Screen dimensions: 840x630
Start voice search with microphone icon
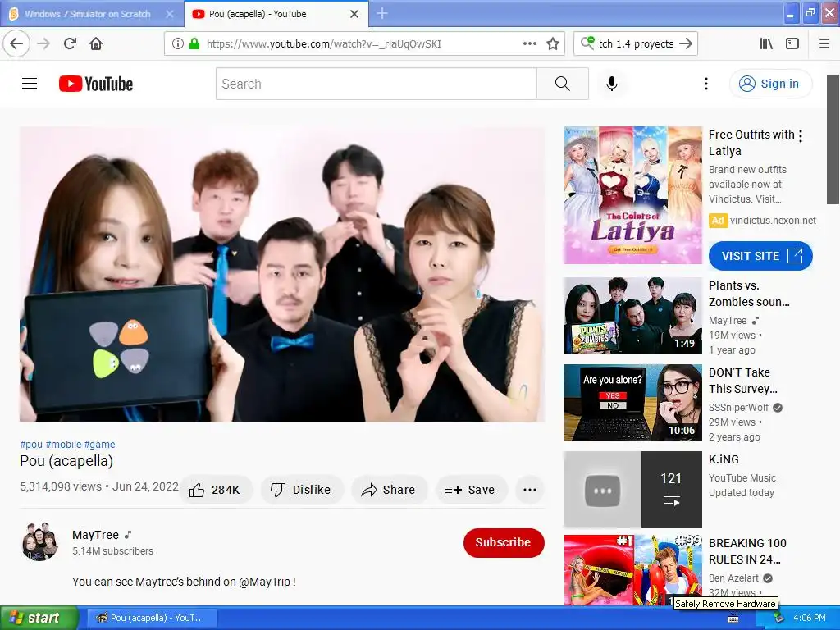[x=612, y=84]
